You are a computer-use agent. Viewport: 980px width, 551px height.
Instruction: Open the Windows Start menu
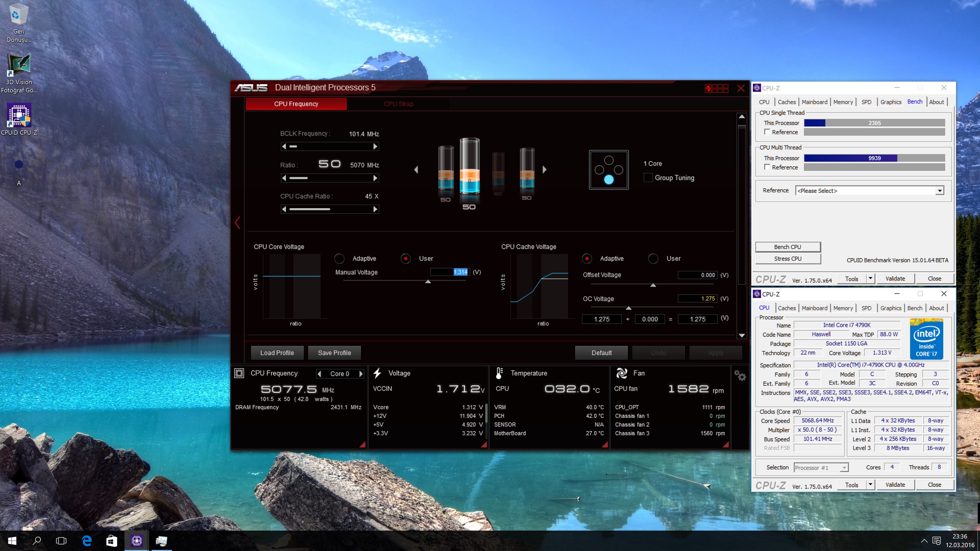(x=12, y=541)
